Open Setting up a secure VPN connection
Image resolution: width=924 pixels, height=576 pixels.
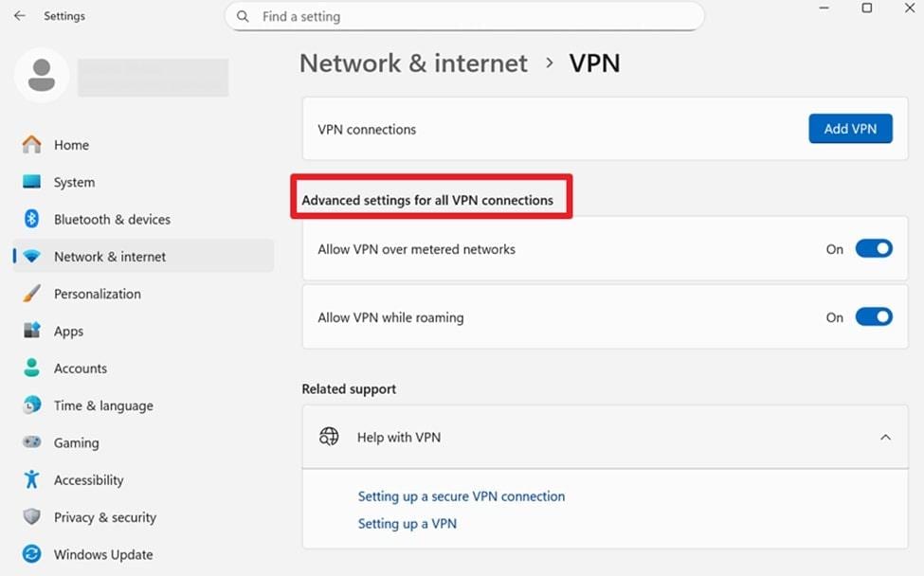coord(462,495)
